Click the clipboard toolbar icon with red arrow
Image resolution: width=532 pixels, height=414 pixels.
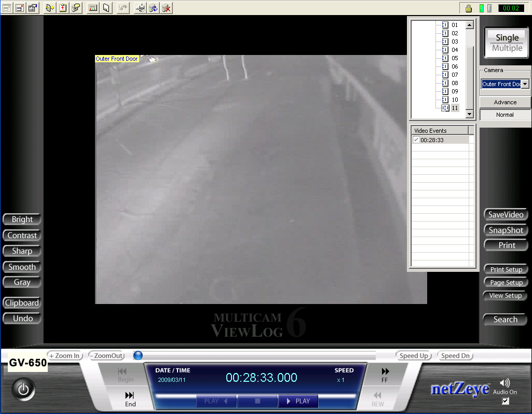click(63, 8)
